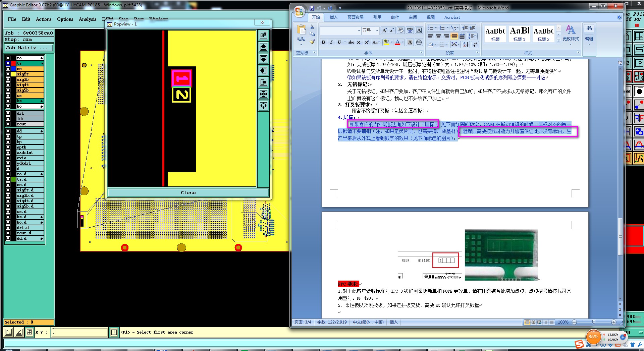Screen dimensions: 644x351
Task: Click the pan-left icon in Popview toolbar
Action: point(264,71)
